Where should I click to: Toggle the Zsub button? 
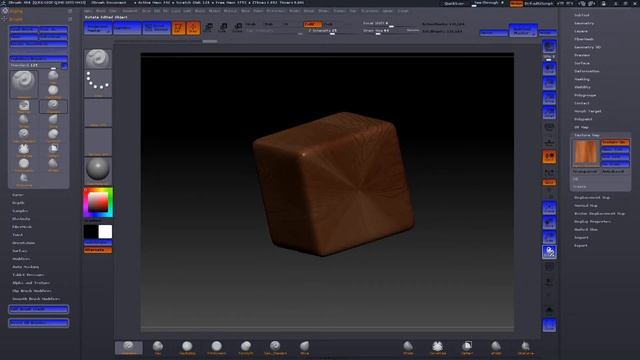pyautogui.click(x=329, y=24)
